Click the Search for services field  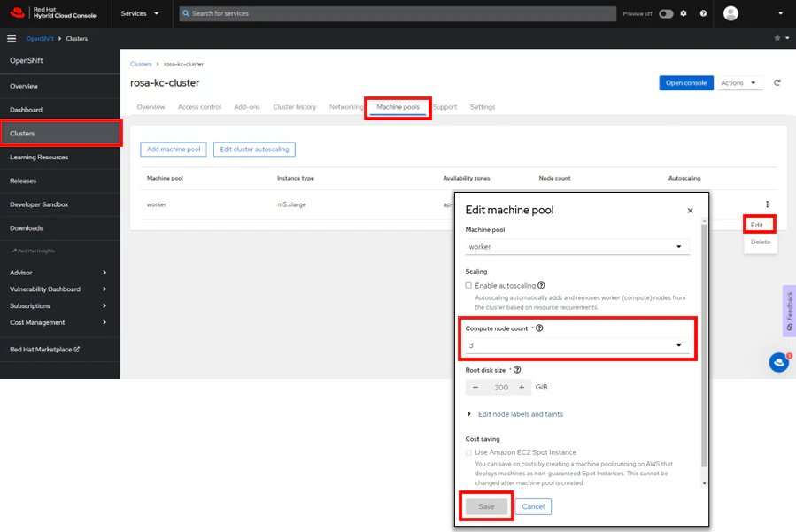(x=398, y=13)
